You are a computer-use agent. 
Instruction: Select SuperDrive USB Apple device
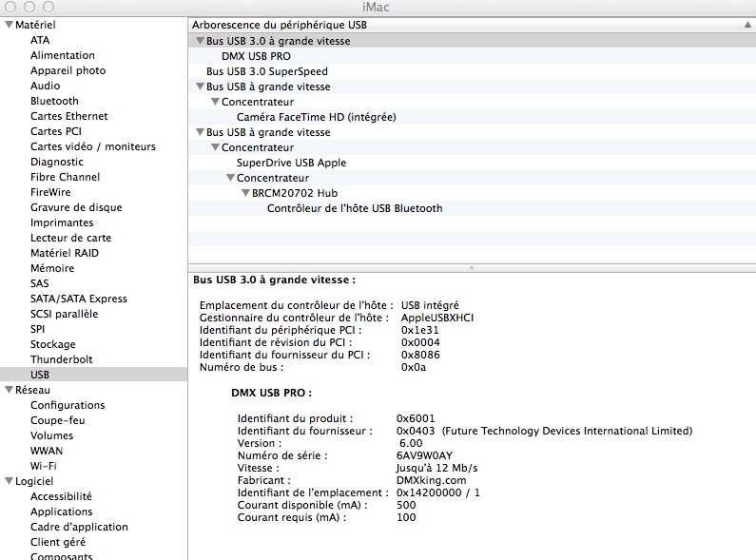click(291, 163)
